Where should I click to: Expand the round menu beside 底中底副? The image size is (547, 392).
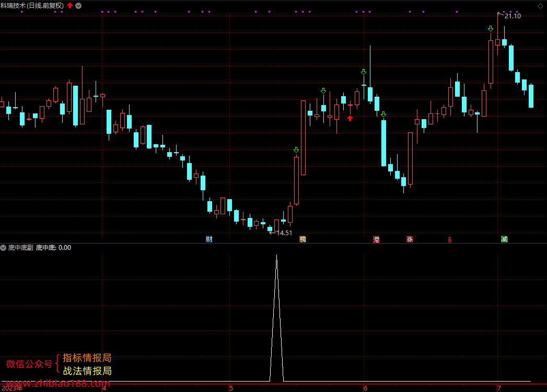pyautogui.click(x=3, y=248)
